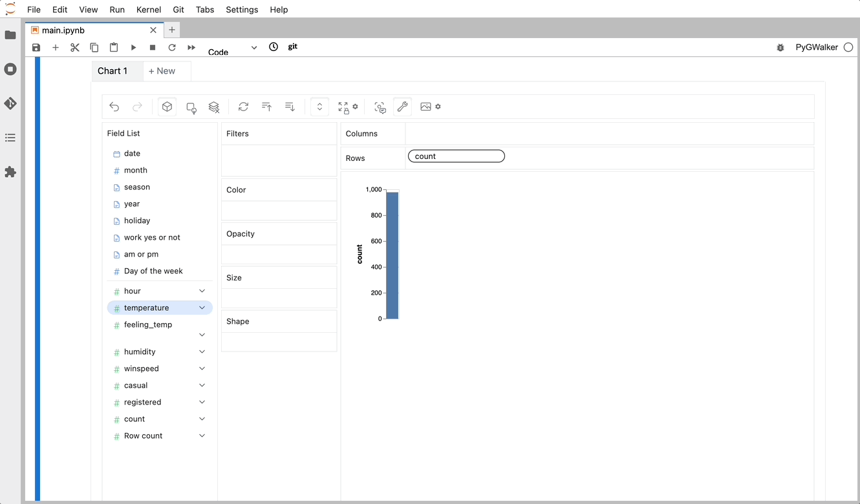
Task: Open the Kernel menu
Action: point(149,10)
